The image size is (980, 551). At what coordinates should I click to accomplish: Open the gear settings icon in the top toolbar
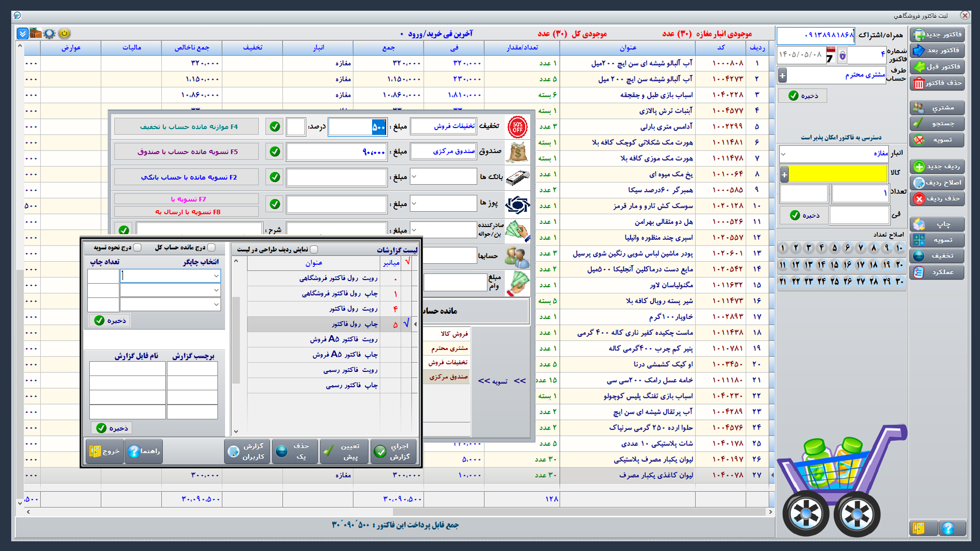coord(50,34)
